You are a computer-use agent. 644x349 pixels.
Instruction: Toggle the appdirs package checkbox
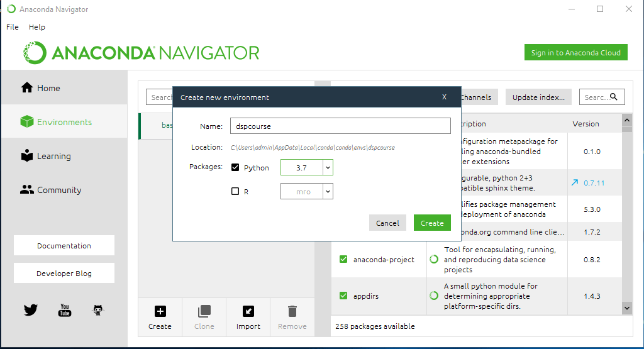click(343, 296)
